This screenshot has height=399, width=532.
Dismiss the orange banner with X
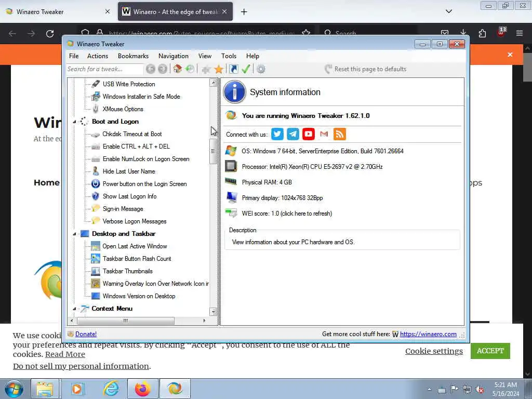tap(510, 55)
